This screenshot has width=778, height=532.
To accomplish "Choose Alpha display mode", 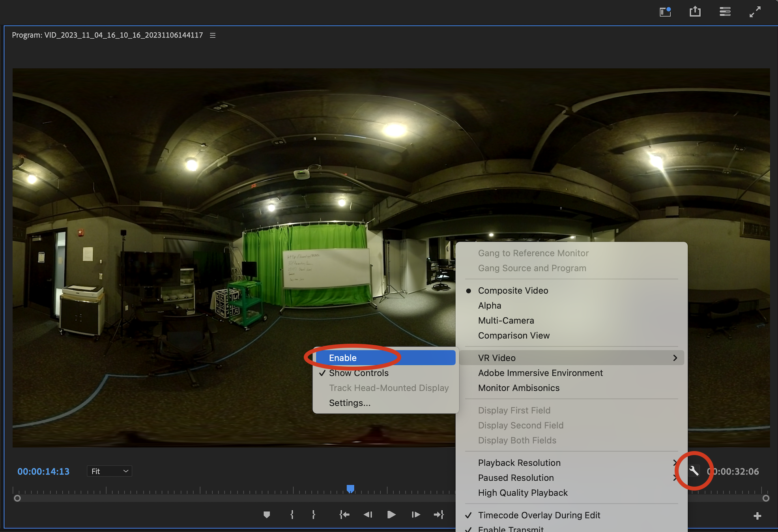I will coord(571,305).
